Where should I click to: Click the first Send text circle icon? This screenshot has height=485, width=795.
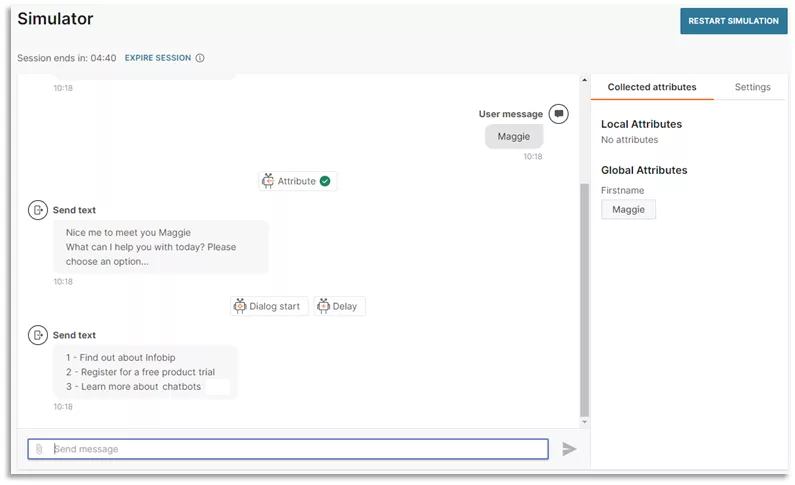pyautogui.click(x=38, y=210)
